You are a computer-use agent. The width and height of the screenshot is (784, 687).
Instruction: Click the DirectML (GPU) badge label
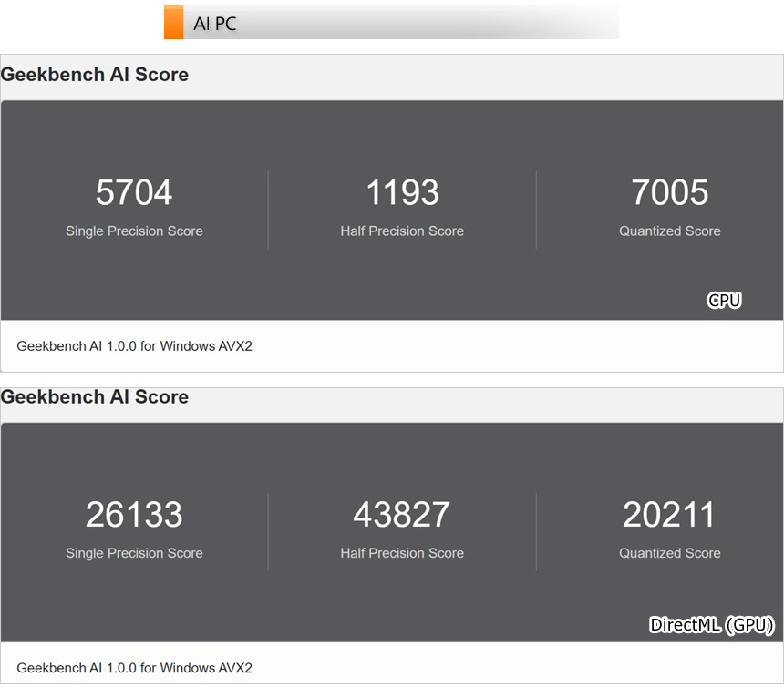coord(712,625)
